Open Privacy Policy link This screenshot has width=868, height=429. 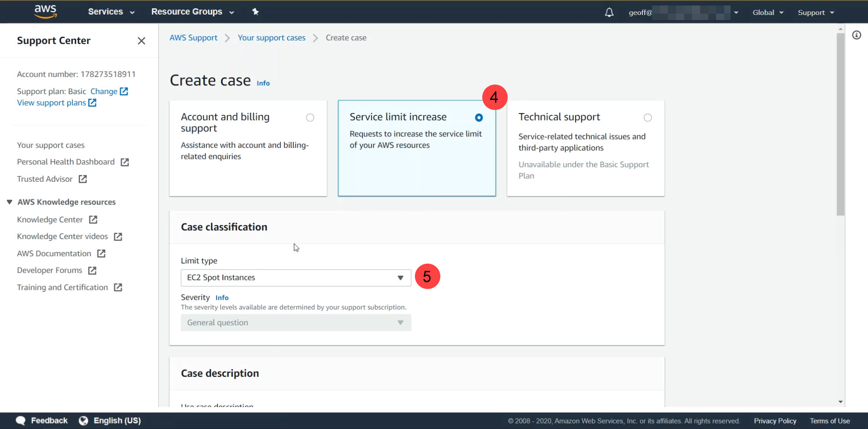click(775, 421)
